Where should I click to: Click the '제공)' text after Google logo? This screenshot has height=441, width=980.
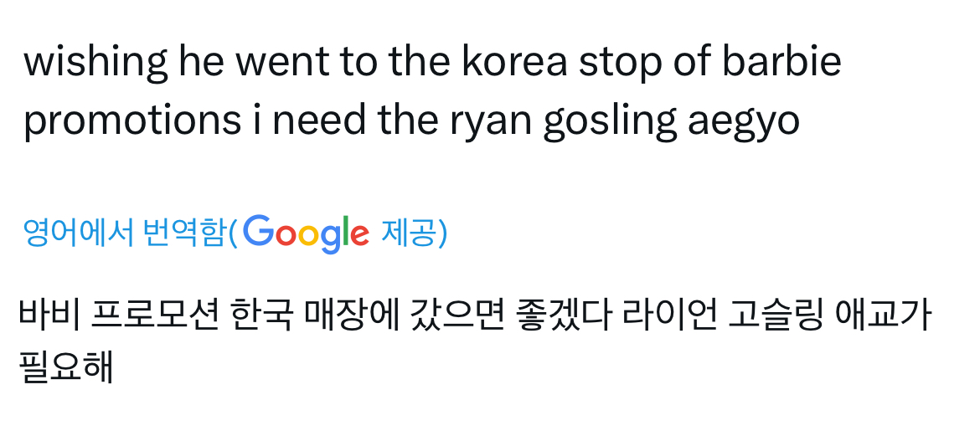click(414, 233)
